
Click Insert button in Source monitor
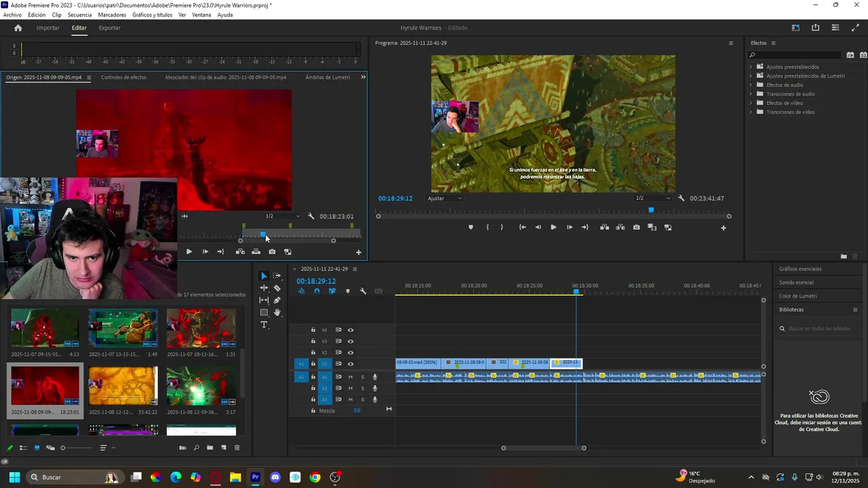coord(240,252)
